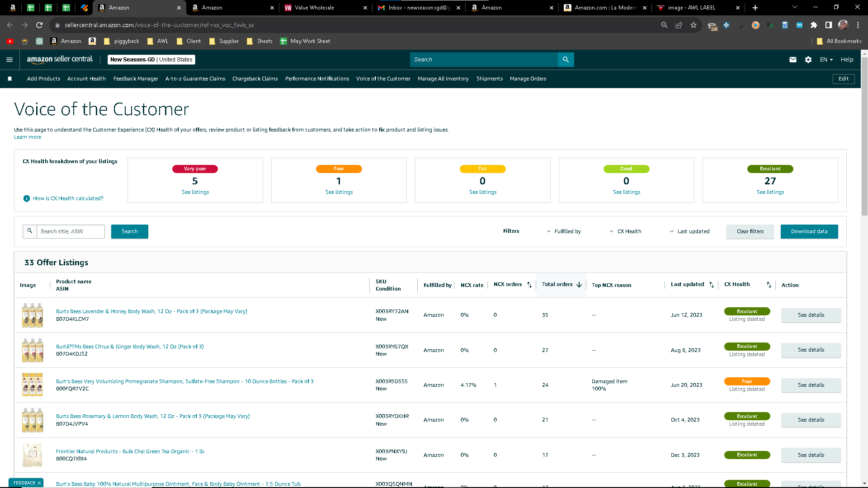Click the Help link in header
868x488 pixels.
tap(847, 60)
